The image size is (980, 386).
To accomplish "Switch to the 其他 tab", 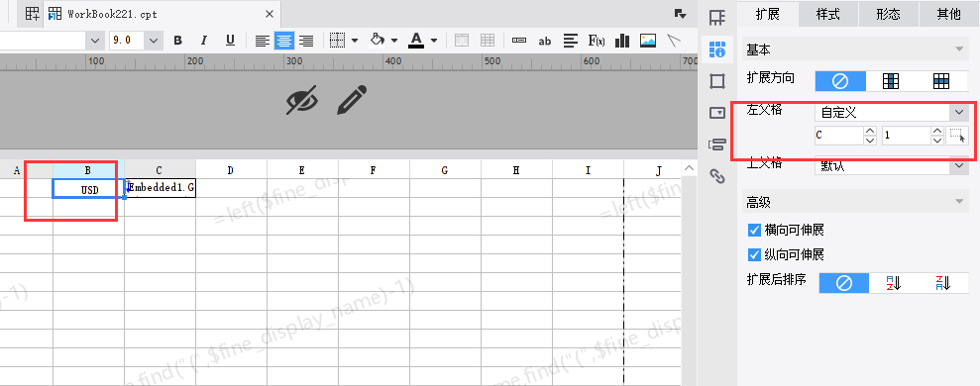I will pyautogui.click(x=948, y=14).
